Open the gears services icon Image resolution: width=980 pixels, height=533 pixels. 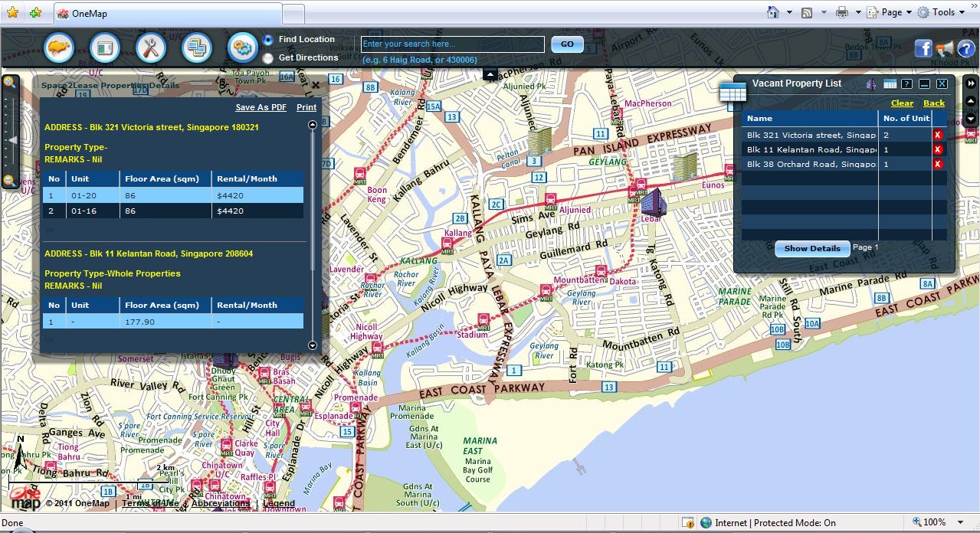pos(243,47)
